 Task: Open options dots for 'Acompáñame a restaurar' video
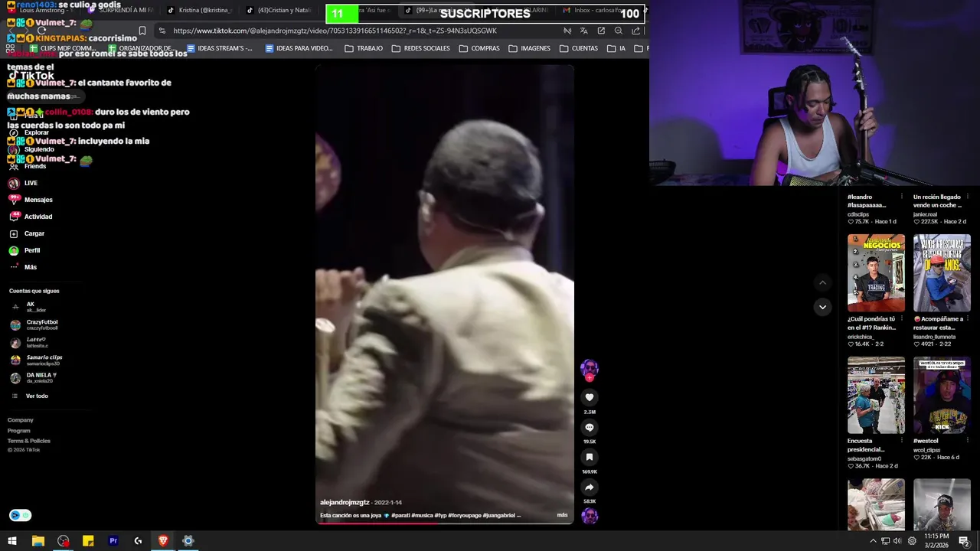click(968, 319)
